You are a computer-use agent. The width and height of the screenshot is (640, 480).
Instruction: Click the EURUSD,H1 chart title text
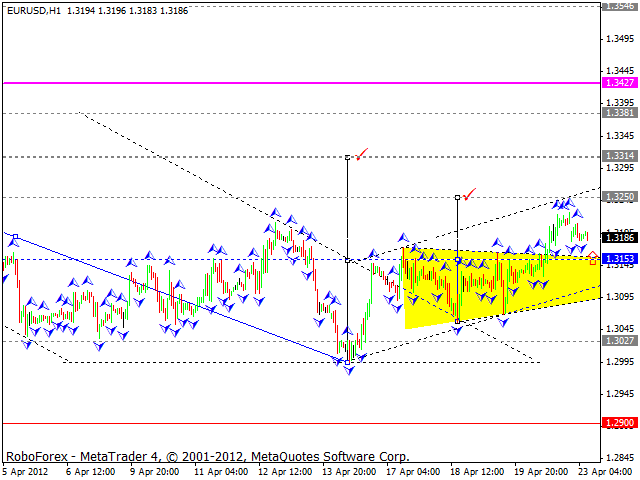coord(34,11)
